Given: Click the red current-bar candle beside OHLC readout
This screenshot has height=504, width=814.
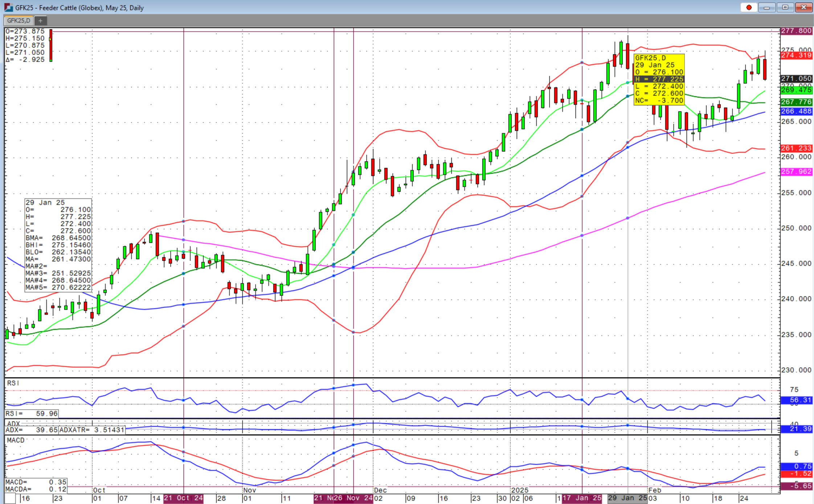Looking at the screenshot, I should pyautogui.click(x=51, y=45).
